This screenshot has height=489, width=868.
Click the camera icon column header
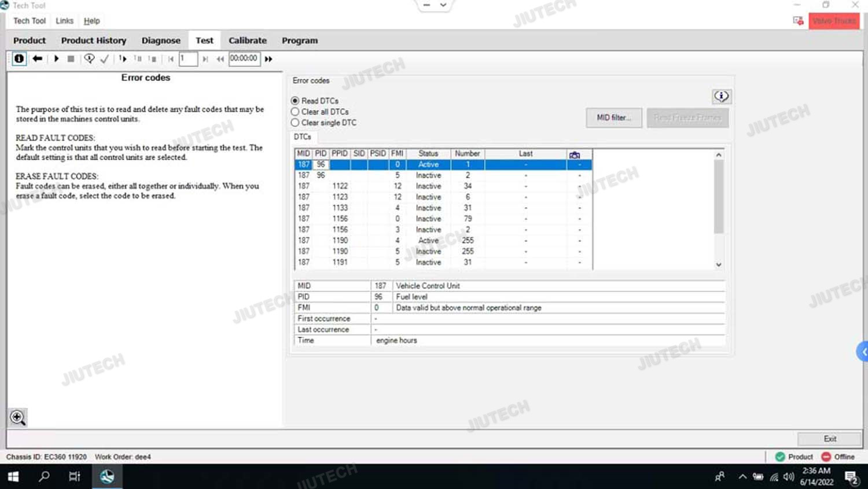click(574, 155)
